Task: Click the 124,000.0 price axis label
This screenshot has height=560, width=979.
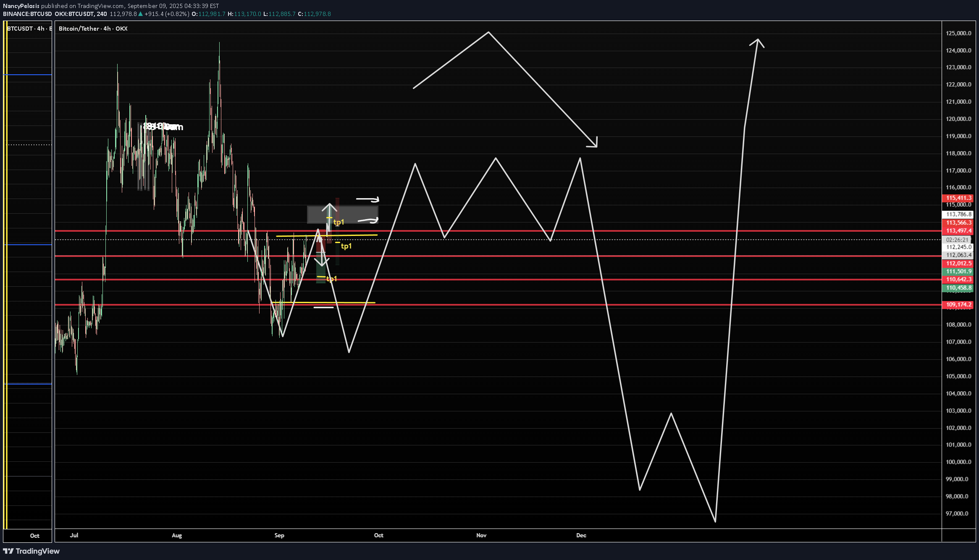Action: point(958,50)
